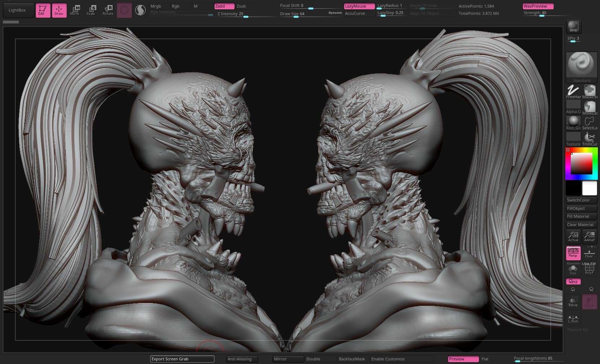Click the Actual size zoom icon

coord(573,237)
